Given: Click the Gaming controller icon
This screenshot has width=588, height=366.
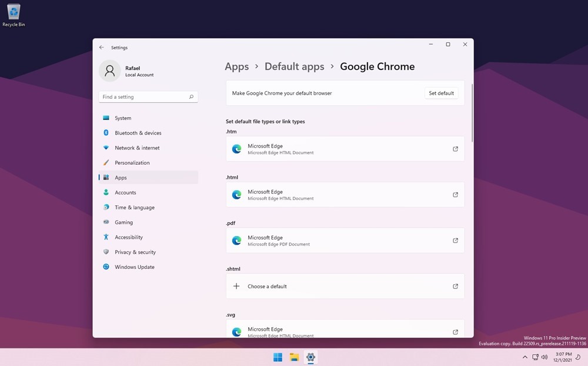Looking at the screenshot, I should (106, 222).
